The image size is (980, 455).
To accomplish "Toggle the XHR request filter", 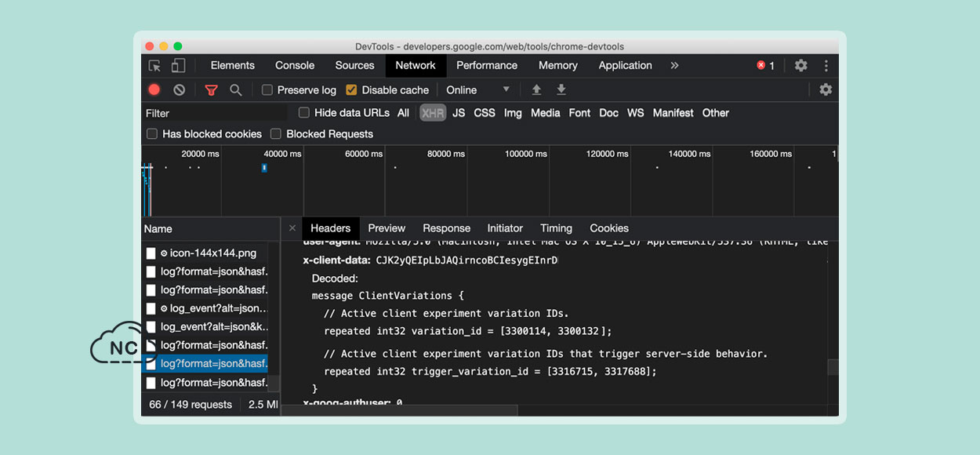I will (432, 113).
